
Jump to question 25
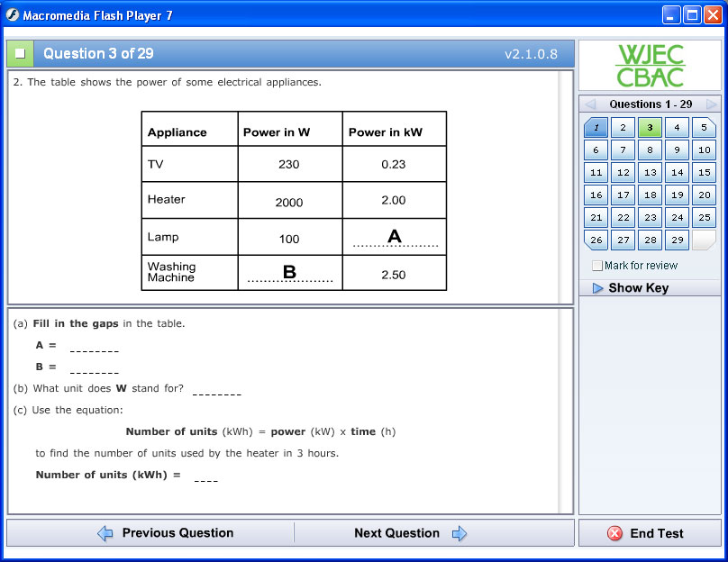tap(704, 217)
